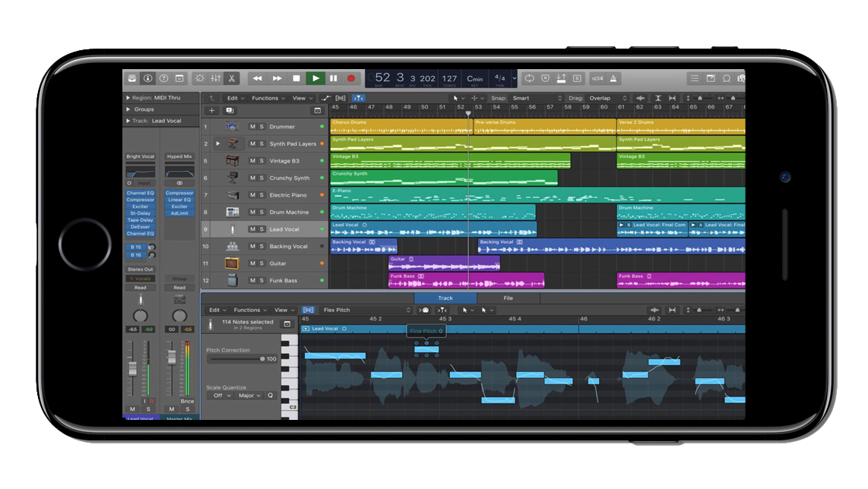Click the Rewind transport button
The width and height of the screenshot is (868, 489).
pyautogui.click(x=258, y=78)
